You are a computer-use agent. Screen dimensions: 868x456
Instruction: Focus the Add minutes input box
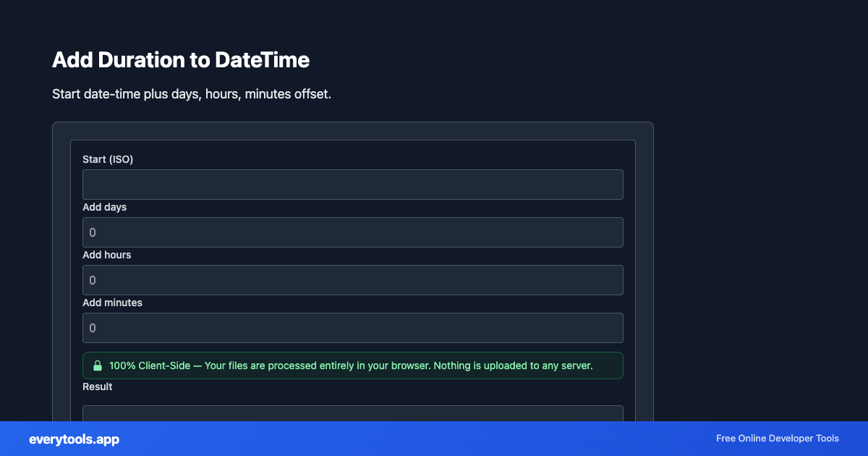tap(352, 327)
